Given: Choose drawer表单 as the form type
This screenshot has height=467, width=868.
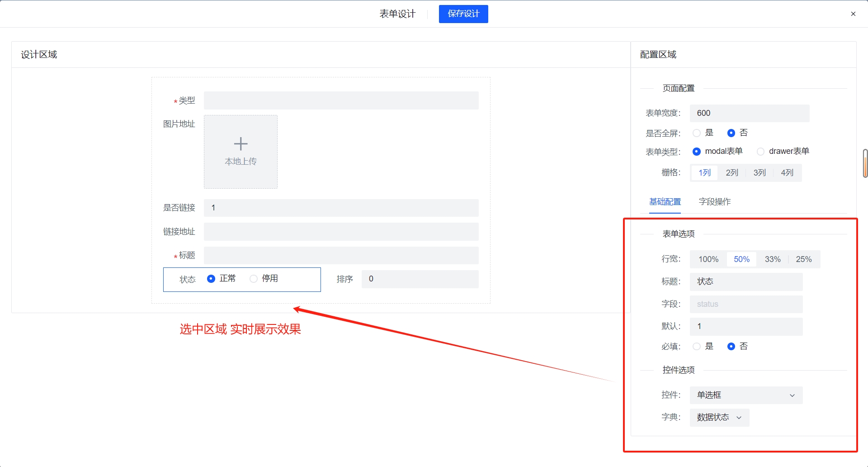Looking at the screenshot, I should point(760,151).
